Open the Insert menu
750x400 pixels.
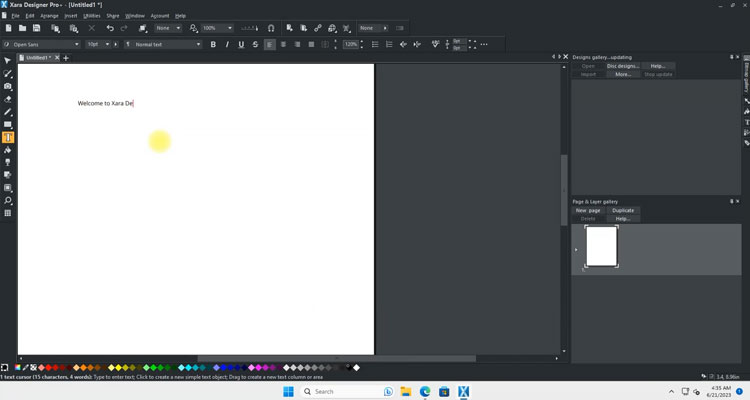pos(71,16)
